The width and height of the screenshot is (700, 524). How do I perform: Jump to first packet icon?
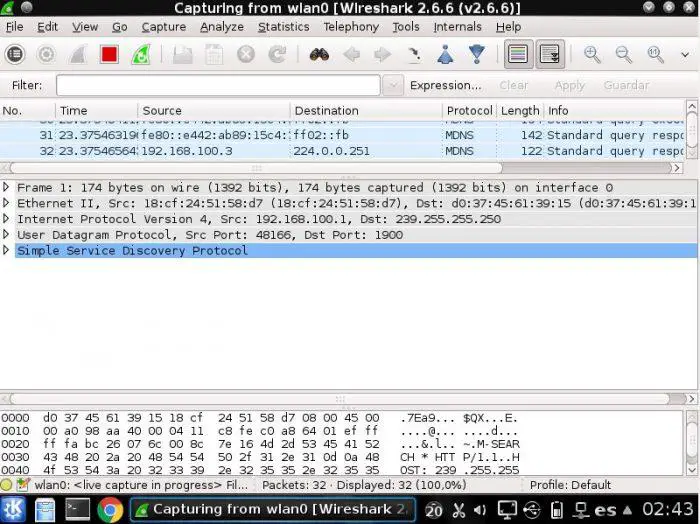[x=446, y=54]
